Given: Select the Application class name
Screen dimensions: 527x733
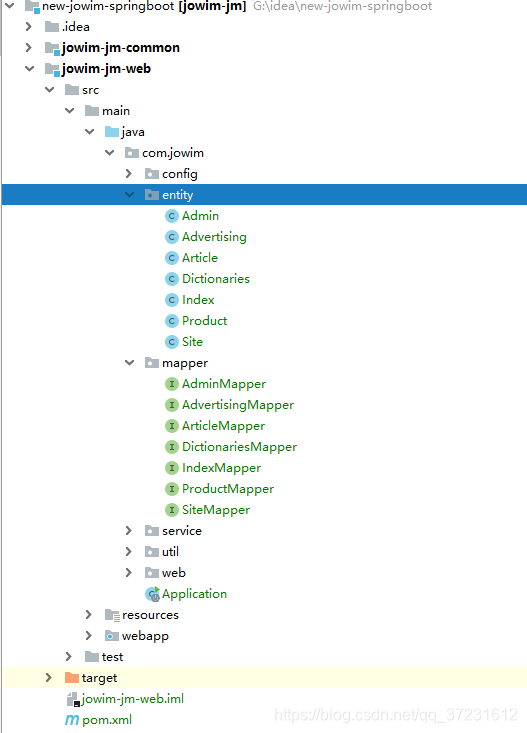Looking at the screenshot, I should coord(195,595).
